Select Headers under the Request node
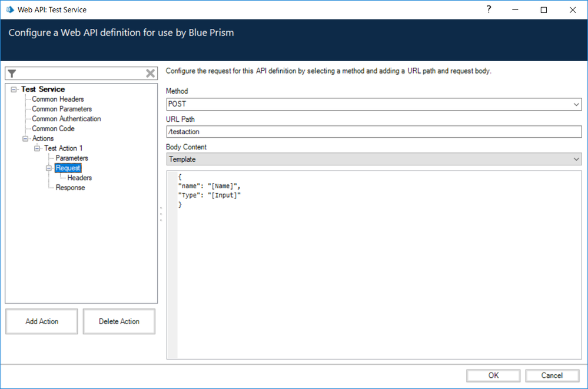Viewport: 588px width, 389px height. click(x=79, y=178)
